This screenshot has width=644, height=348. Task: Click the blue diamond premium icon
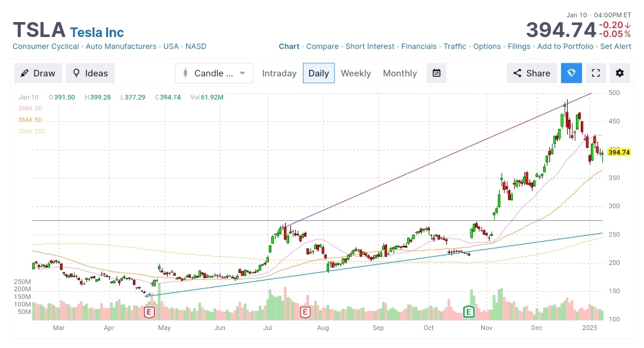(571, 73)
